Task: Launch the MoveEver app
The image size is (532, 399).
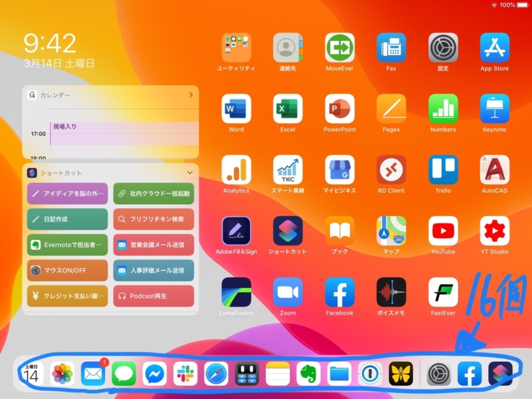Action: (340, 47)
